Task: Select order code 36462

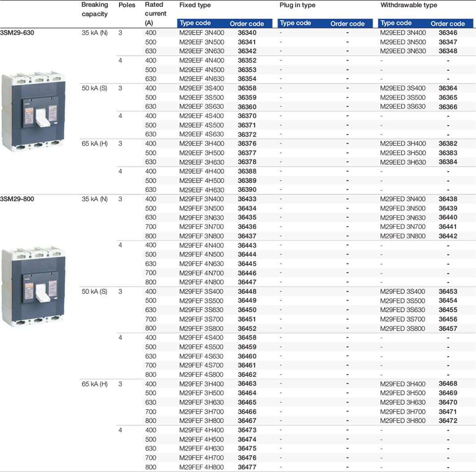Action: point(247,375)
